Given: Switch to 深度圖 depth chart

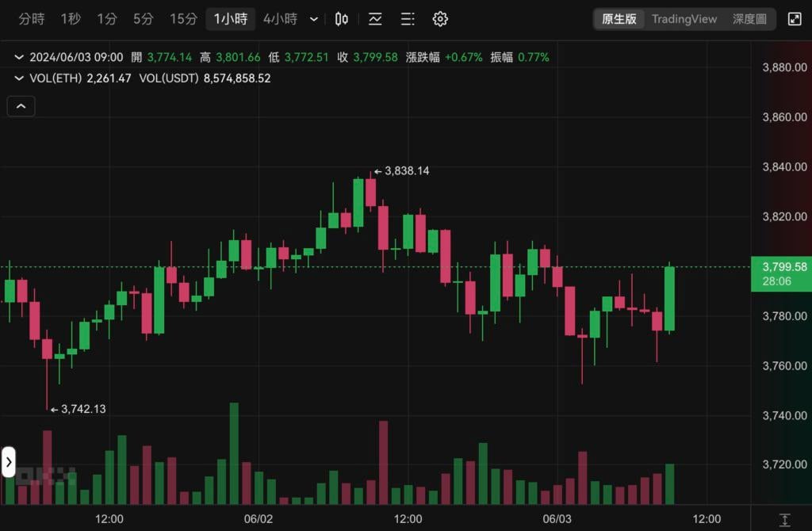Looking at the screenshot, I should tap(749, 19).
